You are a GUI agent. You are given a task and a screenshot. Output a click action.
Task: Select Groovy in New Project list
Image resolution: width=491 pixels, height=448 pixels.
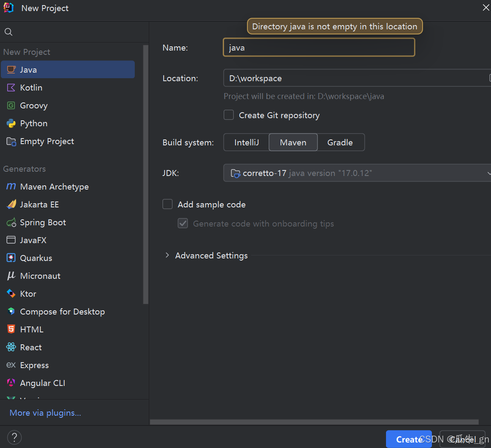tap(68, 105)
